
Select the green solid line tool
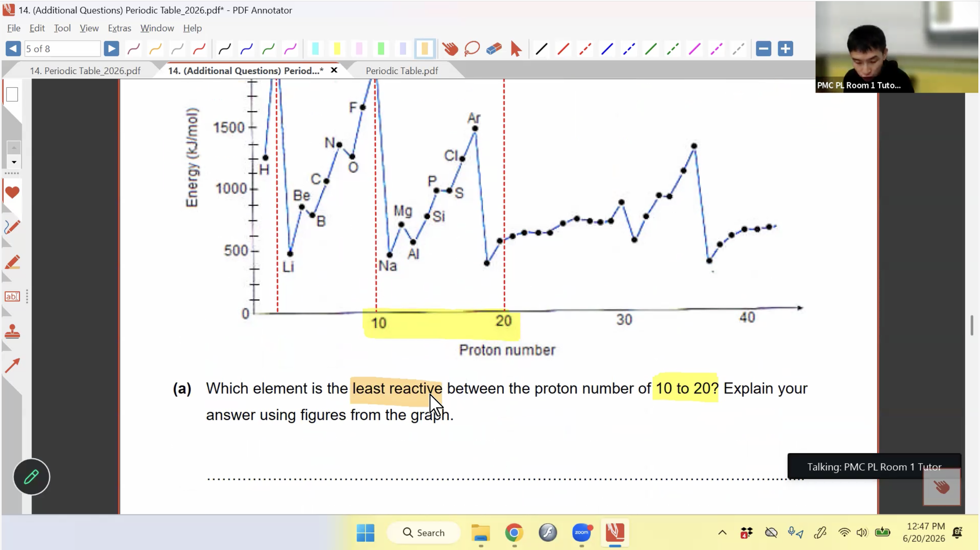651,49
